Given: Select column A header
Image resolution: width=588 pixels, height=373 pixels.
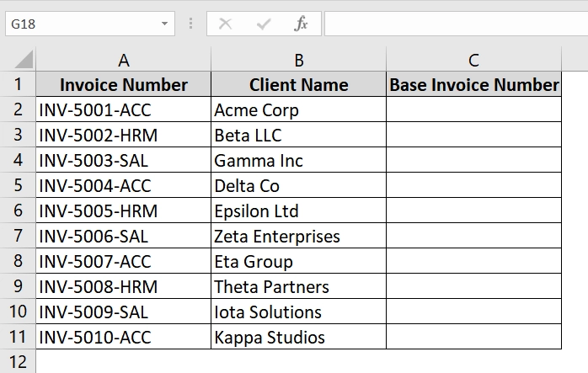Looking at the screenshot, I should point(123,60).
